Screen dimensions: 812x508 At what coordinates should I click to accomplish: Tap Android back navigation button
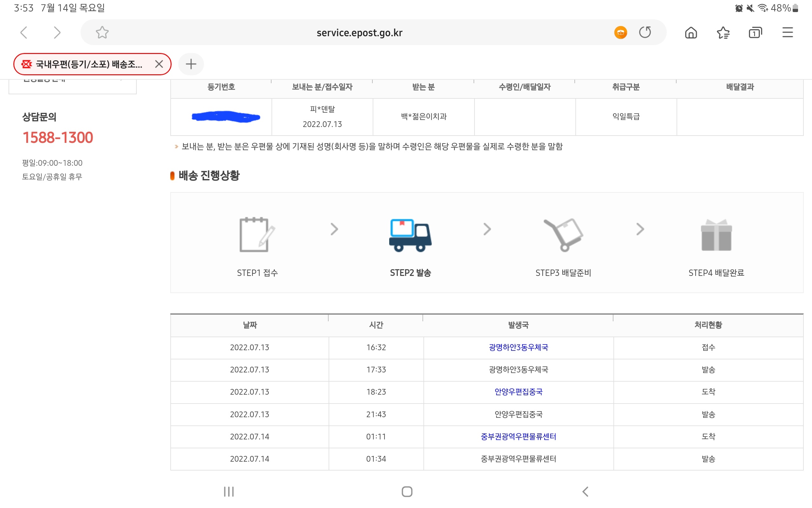pyautogui.click(x=585, y=491)
